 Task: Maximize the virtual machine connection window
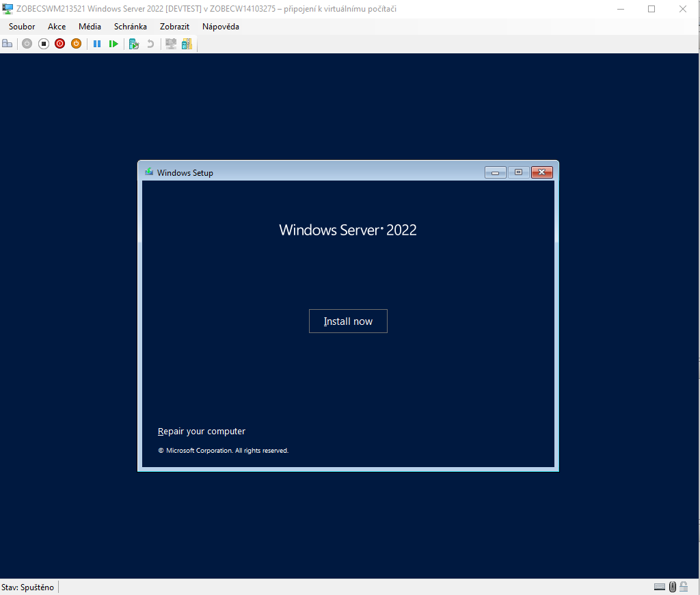[651, 9]
